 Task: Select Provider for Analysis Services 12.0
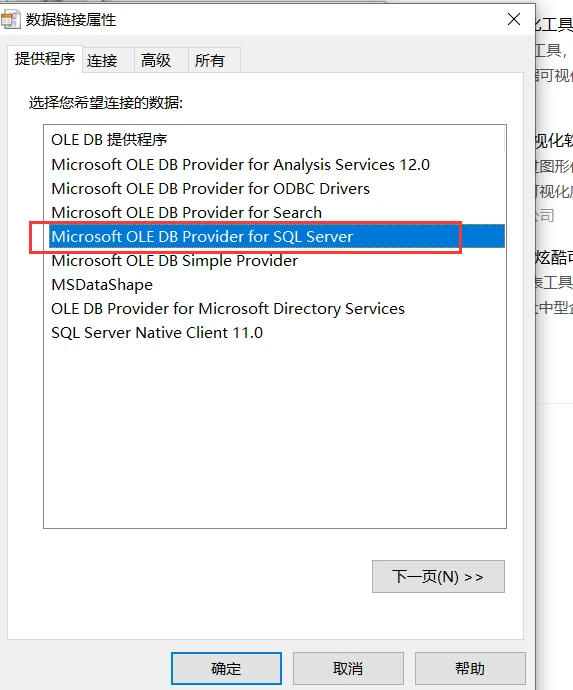coord(240,165)
